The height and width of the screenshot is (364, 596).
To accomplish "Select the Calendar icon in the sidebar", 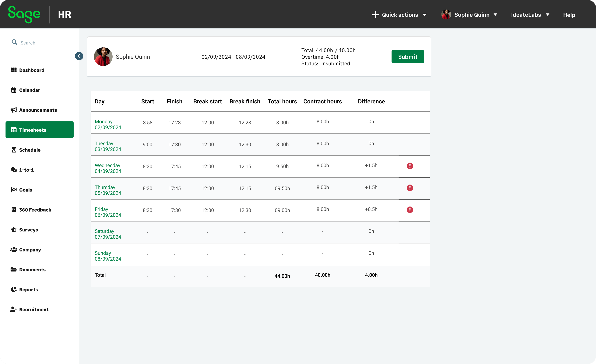I will point(14,90).
